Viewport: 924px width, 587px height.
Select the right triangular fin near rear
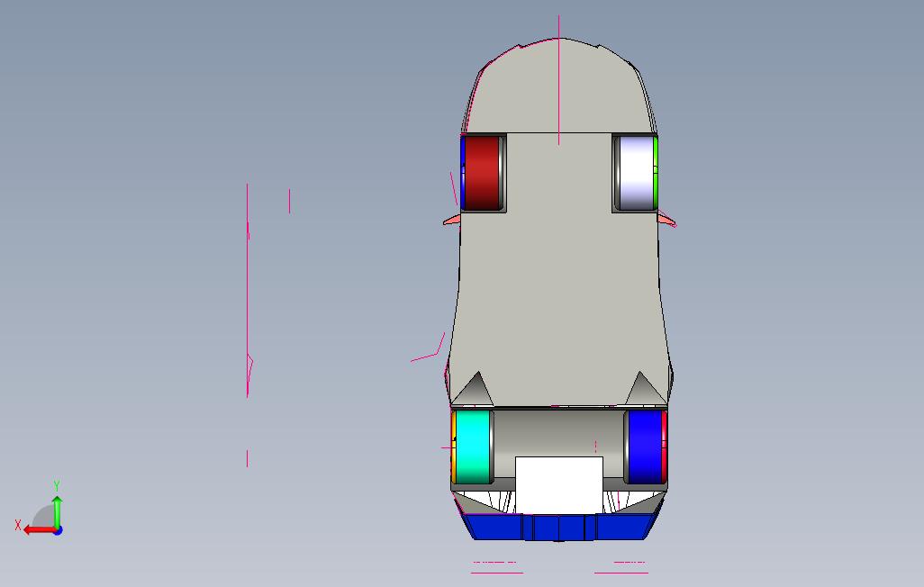click(644, 389)
